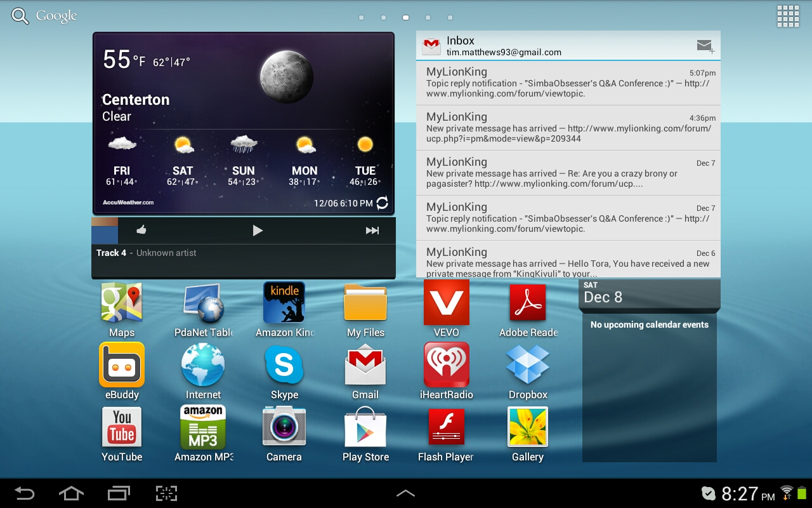Launch the VEVO app

(x=446, y=304)
